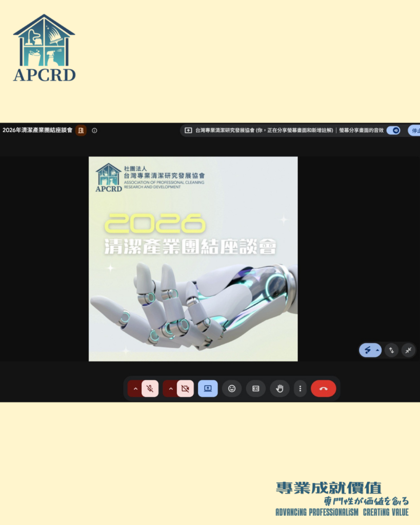The image size is (420, 525).
Task: Click the meeting info circle icon
Action: click(94, 131)
